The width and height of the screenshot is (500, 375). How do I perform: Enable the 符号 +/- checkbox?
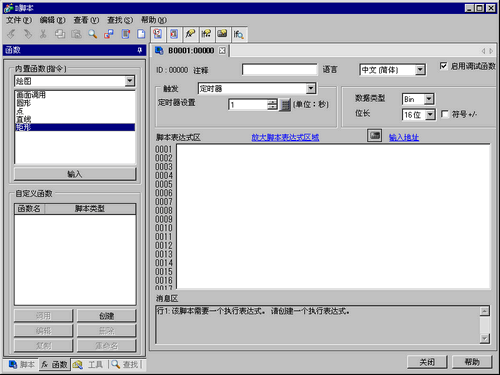coord(444,114)
